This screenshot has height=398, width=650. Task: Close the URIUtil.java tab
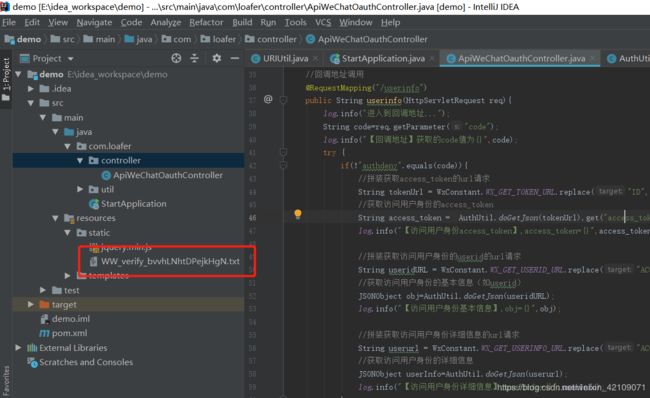[315, 59]
